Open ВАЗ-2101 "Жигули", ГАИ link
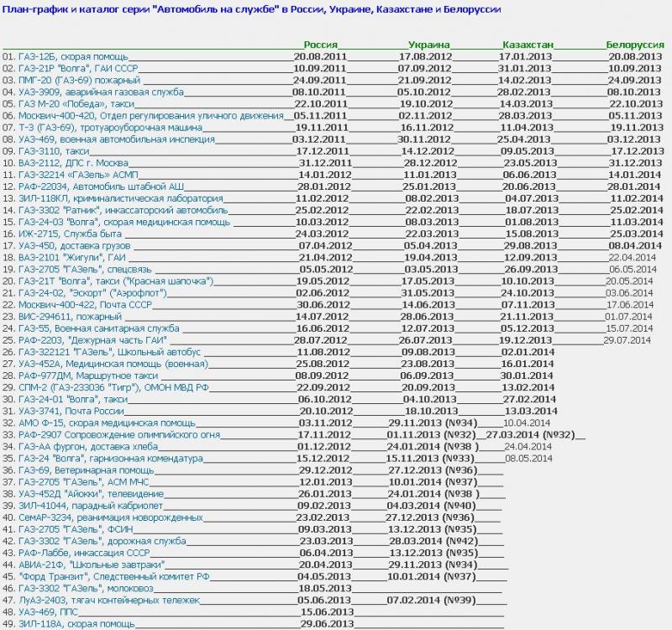This screenshot has height=630, width=672. [x=72, y=257]
